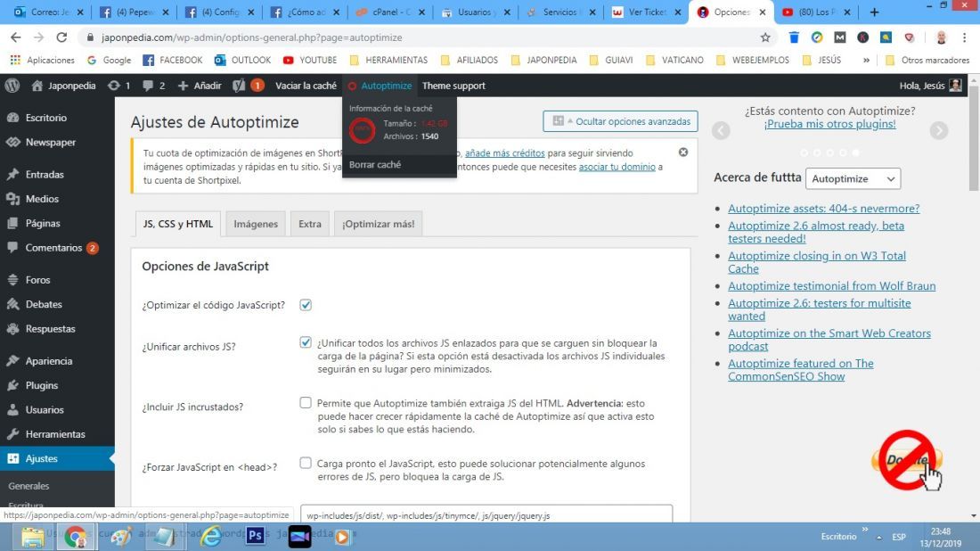Viewport: 980px width, 551px height.
Task: Click the Japonpedia home icon in admin bar
Action: click(x=37, y=86)
